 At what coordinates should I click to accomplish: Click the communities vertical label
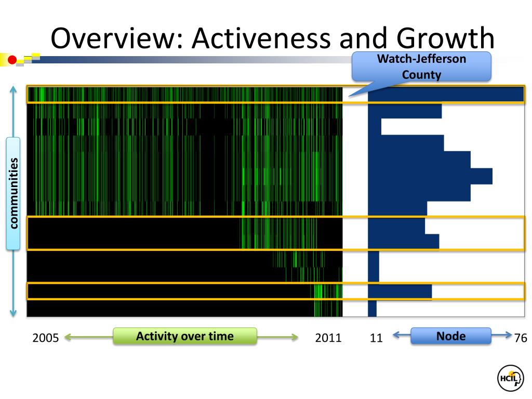[x=13, y=193]
